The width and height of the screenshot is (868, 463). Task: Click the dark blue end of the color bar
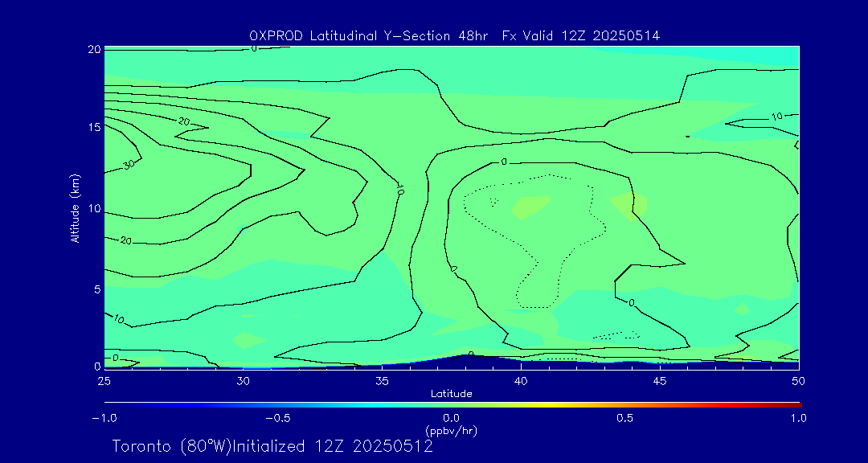point(108,404)
